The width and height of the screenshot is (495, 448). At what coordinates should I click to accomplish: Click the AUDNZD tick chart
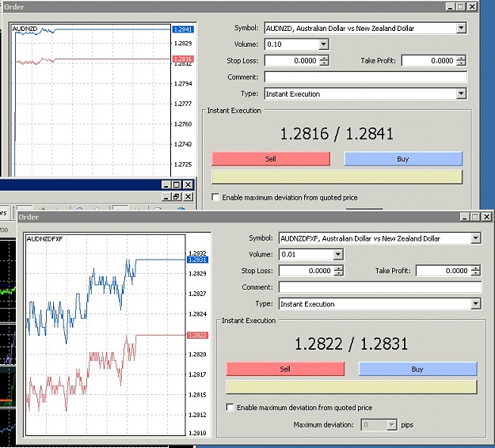click(x=92, y=101)
